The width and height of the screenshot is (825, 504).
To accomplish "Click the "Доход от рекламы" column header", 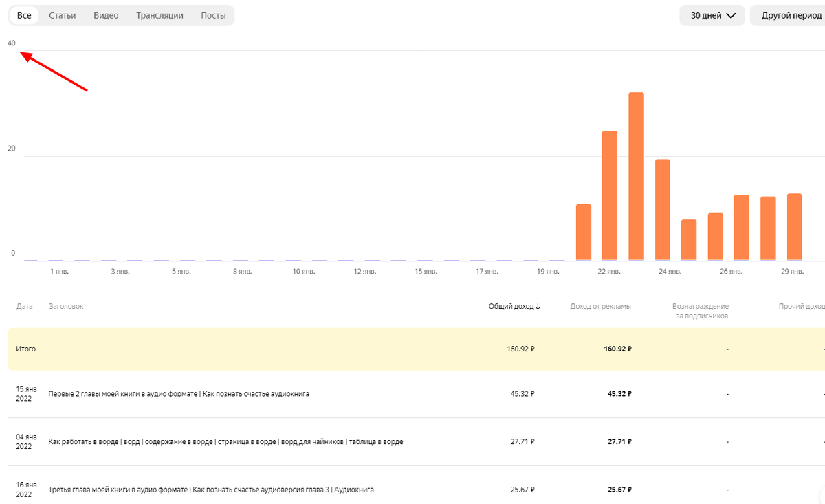I will pos(600,307).
